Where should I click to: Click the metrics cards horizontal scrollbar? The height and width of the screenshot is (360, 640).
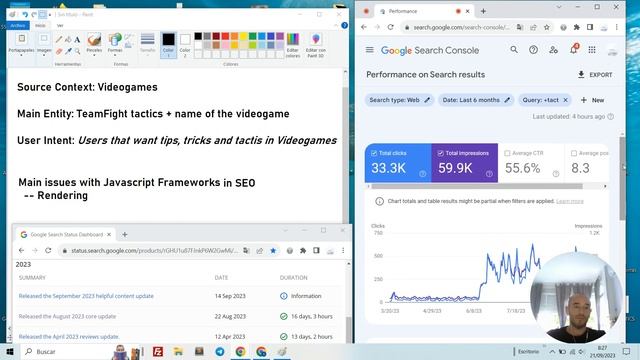click(x=477, y=186)
